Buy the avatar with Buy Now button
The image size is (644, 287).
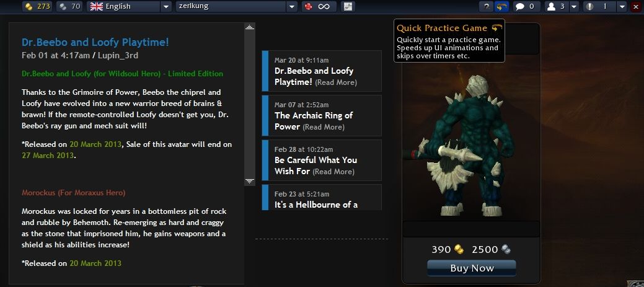pos(472,268)
